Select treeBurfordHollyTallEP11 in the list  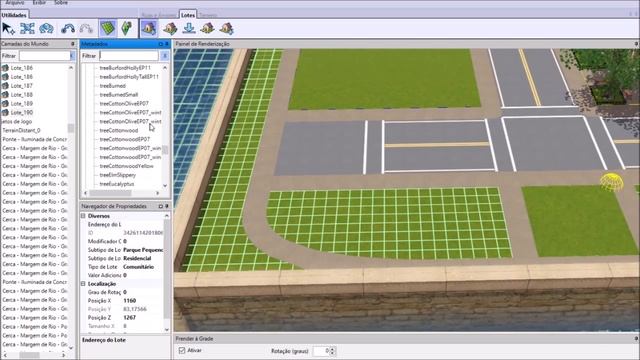pyautogui.click(x=129, y=77)
